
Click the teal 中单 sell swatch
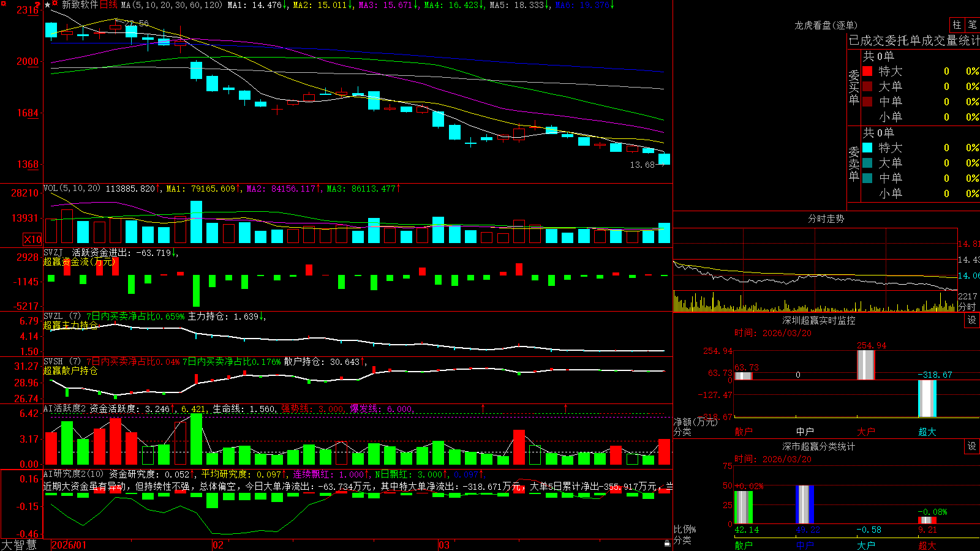click(867, 178)
